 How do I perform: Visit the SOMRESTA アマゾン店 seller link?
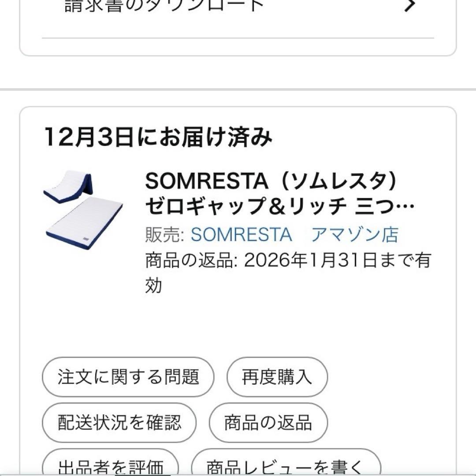point(294,234)
